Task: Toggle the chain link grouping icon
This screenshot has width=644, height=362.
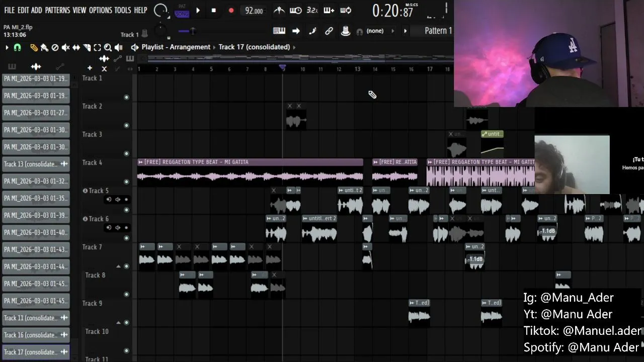Action: tap(329, 31)
